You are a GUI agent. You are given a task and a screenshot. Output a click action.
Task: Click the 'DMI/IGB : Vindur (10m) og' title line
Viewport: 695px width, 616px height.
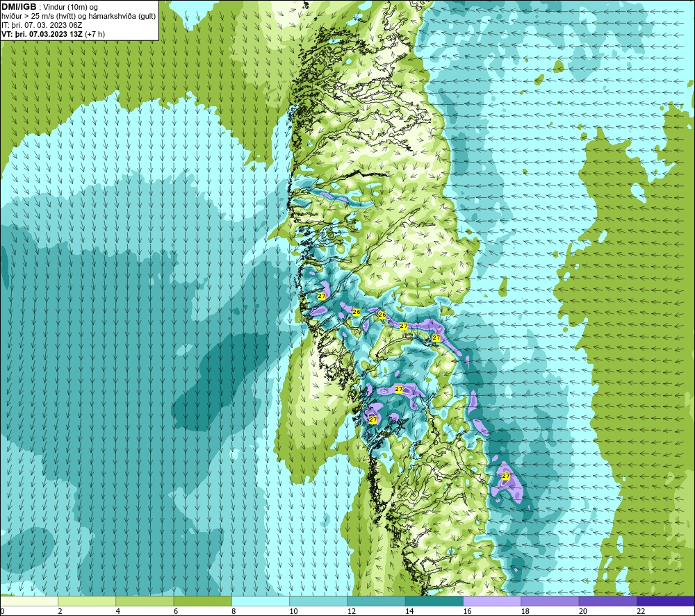pos(49,7)
